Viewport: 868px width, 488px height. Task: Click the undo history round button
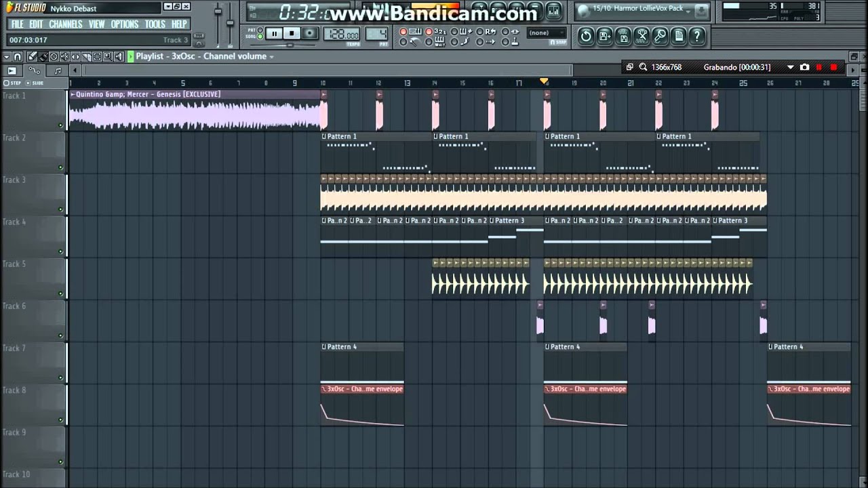[x=586, y=36]
